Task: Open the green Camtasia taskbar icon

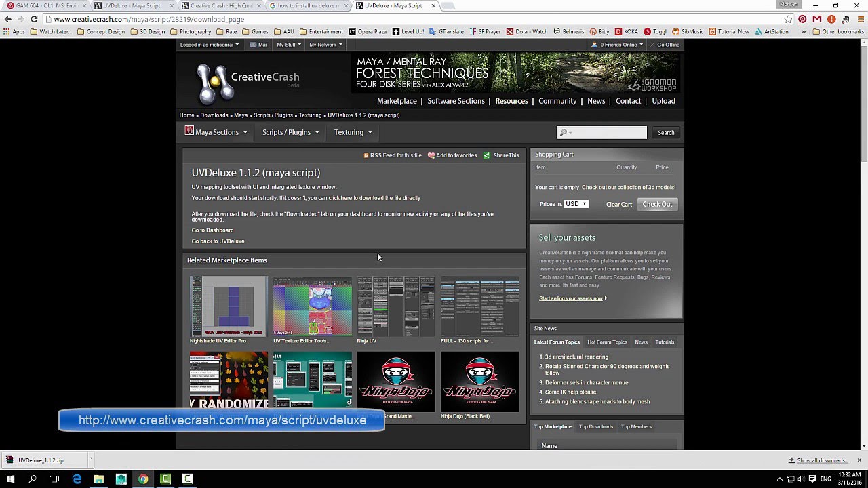Action: point(165,479)
